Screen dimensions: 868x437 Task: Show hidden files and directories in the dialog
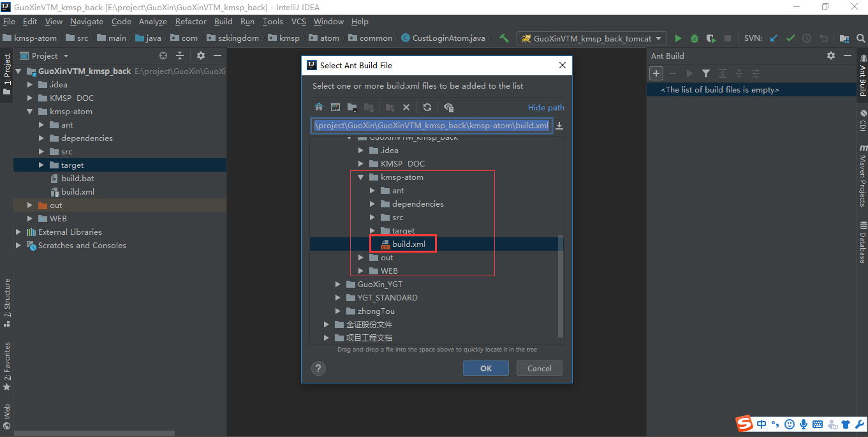(x=449, y=107)
